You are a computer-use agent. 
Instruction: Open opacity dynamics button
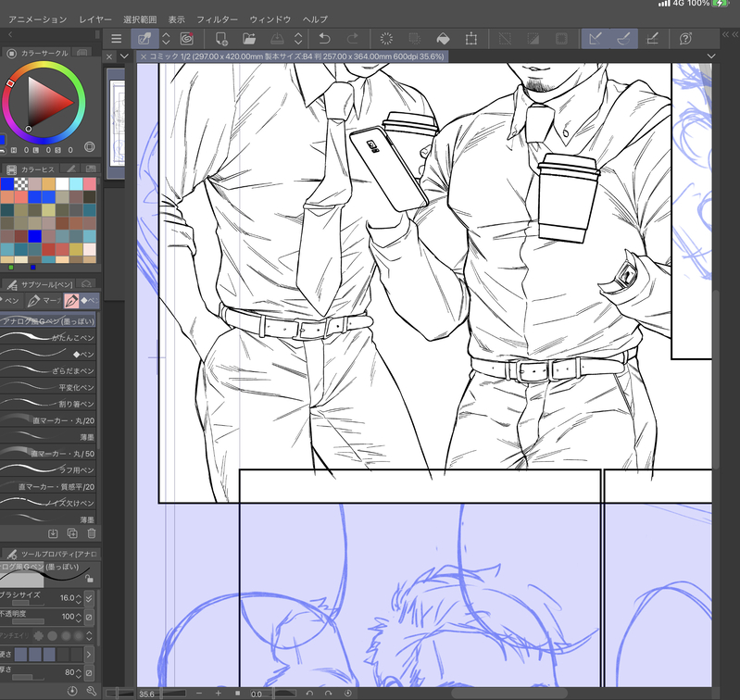tap(89, 617)
